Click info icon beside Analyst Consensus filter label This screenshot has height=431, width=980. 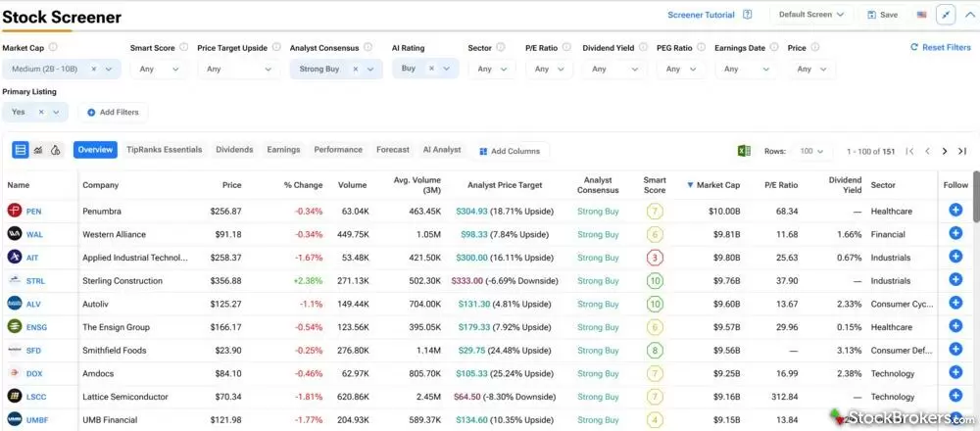(368, 47)
